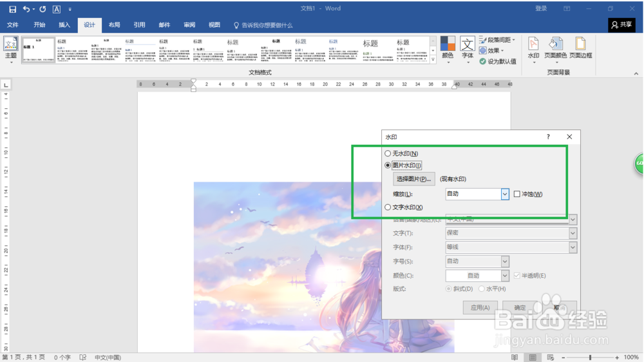Switch to the View tab
This screenshot has height=362, width=644.
214,25
